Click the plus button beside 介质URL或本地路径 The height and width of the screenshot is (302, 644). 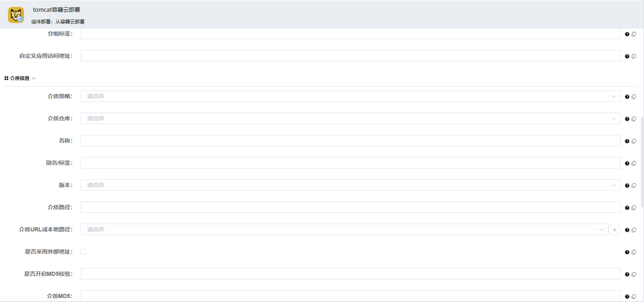click(x=614, y=230)
